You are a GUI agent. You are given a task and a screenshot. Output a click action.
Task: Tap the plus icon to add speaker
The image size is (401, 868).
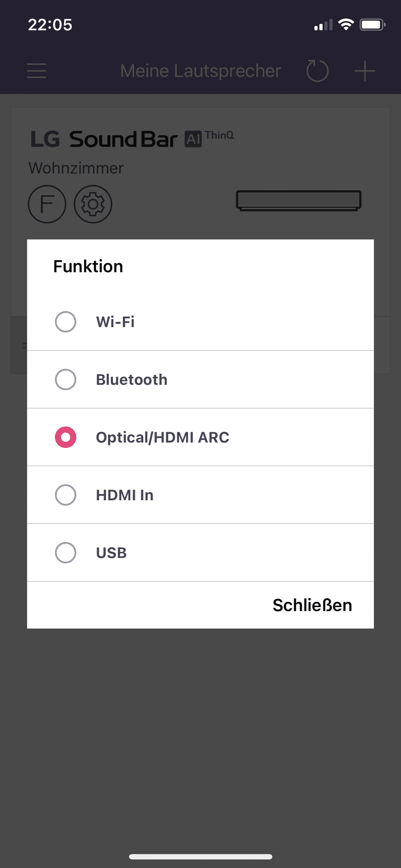(x=365, y=71)
